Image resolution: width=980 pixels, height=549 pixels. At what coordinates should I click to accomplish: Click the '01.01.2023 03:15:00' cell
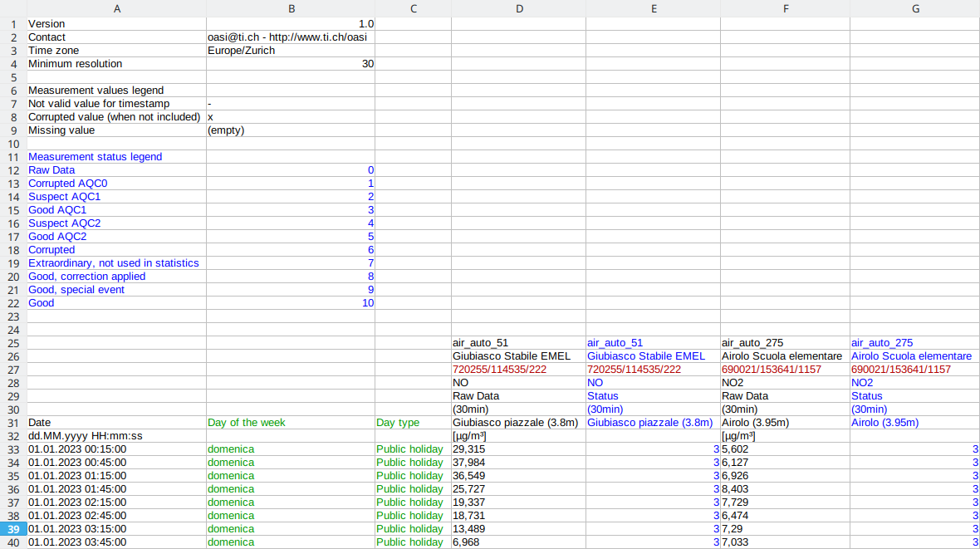click(116, 529)
